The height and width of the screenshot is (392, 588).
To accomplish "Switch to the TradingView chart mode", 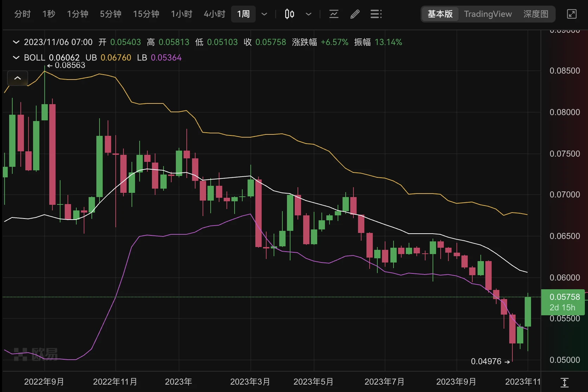I will coord(488,14).
